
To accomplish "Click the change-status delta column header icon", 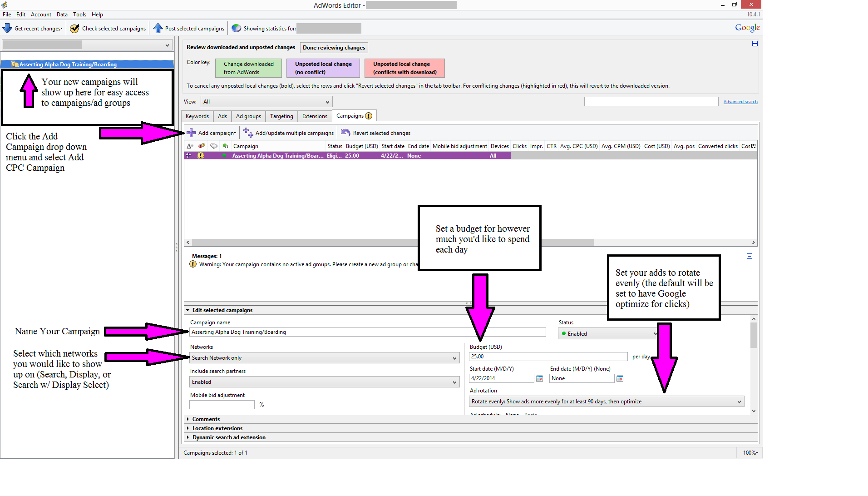I will [x=190, y=146].
